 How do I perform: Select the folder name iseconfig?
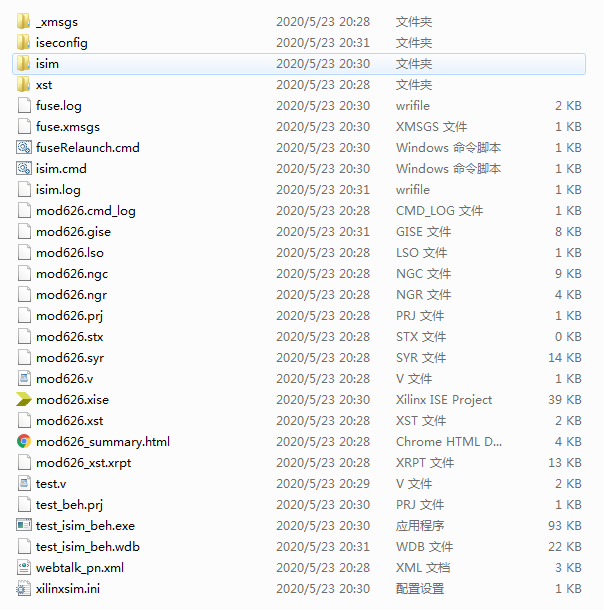62,43
